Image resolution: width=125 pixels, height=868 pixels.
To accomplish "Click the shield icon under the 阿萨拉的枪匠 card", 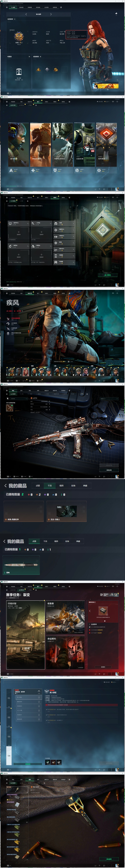I will (x=55, y=171).
